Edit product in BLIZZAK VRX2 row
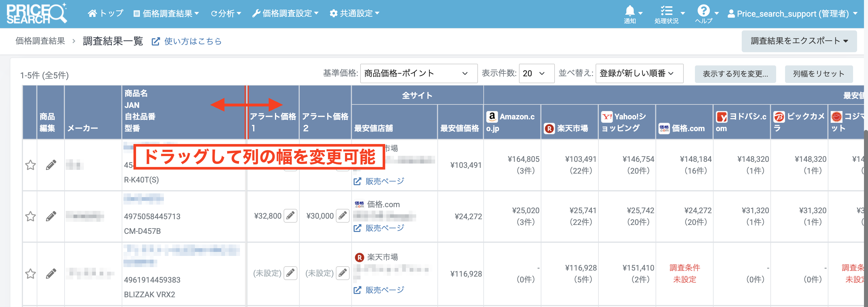This screenshot has width=868, height=307. [x=51, y=274]
